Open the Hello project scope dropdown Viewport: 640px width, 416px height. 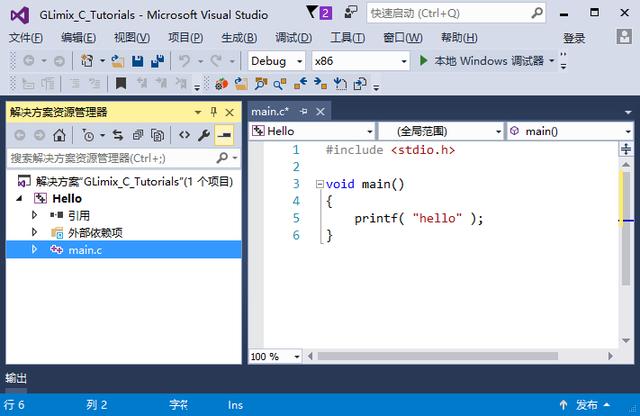pyautogui.click(x=313, y=131)
